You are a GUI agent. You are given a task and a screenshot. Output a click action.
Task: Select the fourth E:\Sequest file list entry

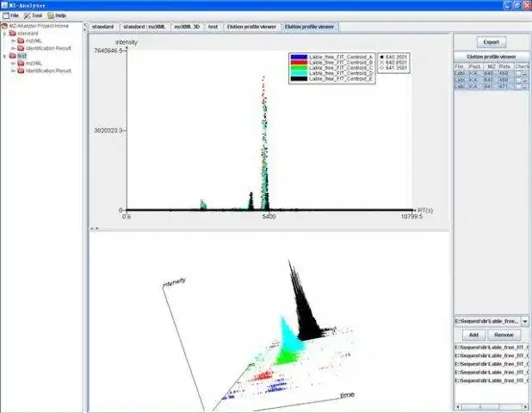coord(492,373)
